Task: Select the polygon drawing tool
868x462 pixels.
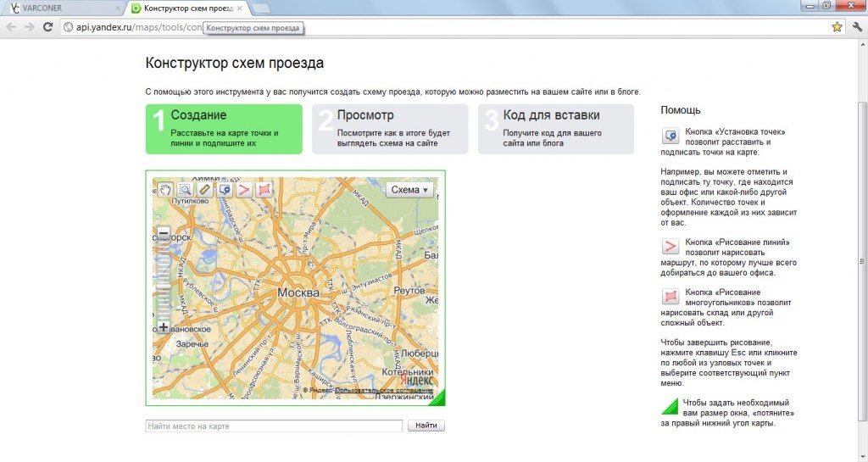Action: pyautogui.click(x=264, y=190)
